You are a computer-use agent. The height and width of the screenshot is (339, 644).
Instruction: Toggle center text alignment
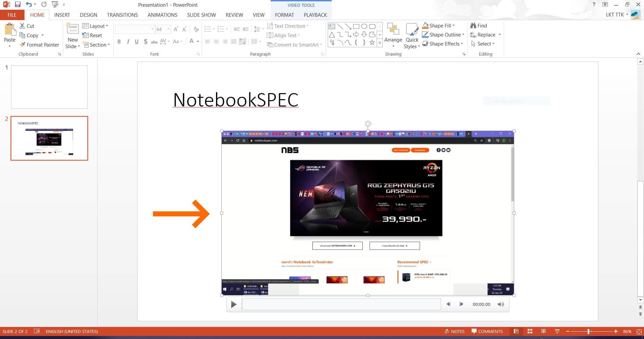coord(216,42)
